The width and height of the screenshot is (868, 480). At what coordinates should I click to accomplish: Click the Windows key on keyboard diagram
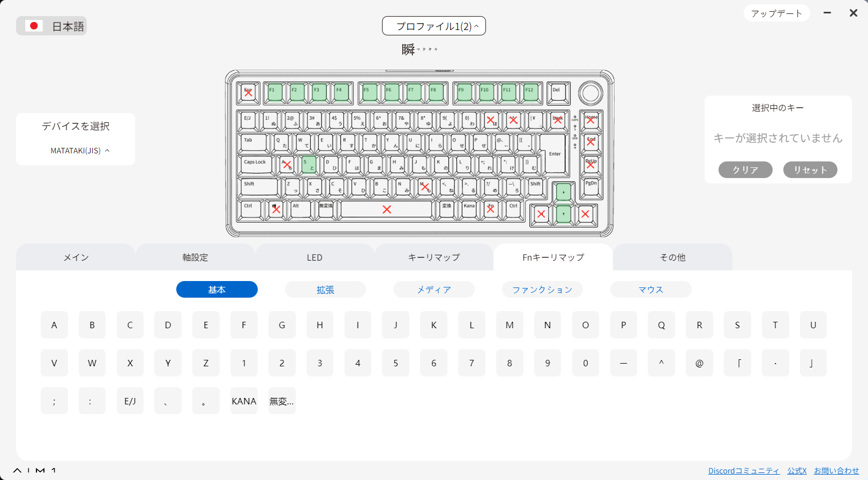pyautogui.click(x=276, y=209)
